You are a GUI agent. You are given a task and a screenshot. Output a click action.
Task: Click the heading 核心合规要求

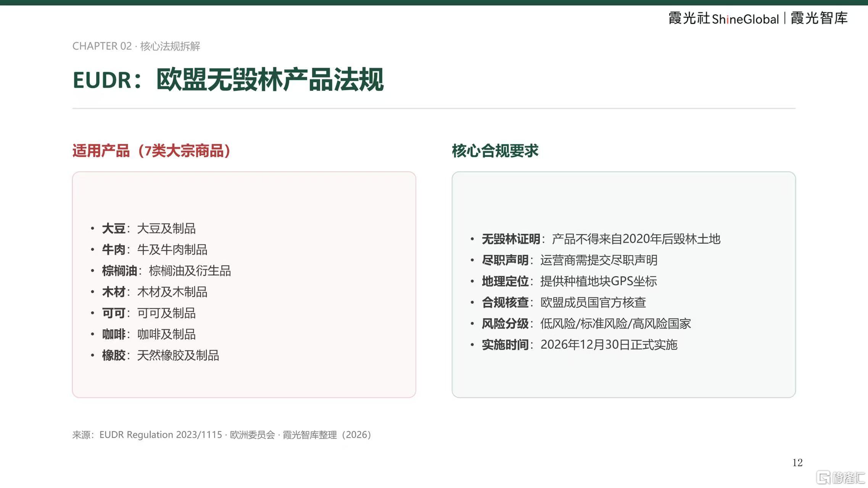[495, 151]
